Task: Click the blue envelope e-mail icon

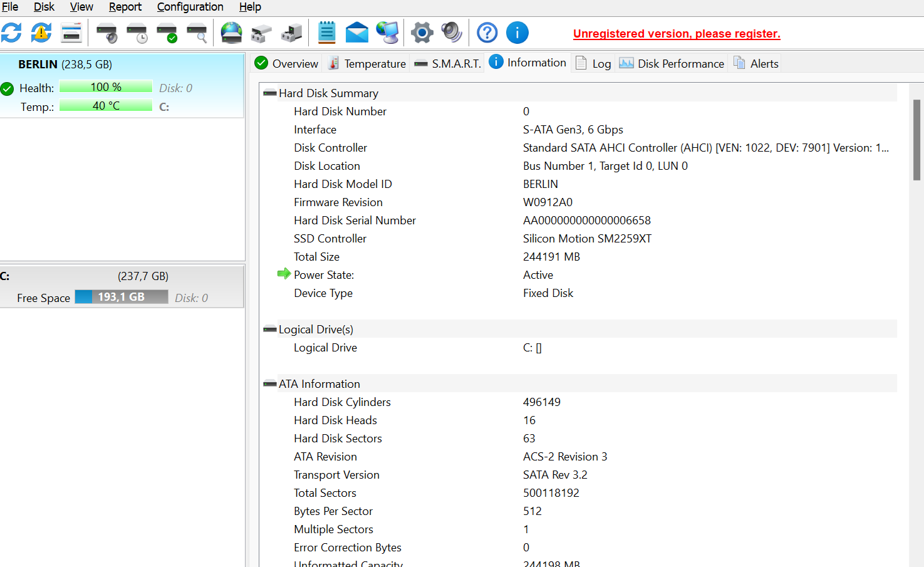Action: (x=357, y=33)
